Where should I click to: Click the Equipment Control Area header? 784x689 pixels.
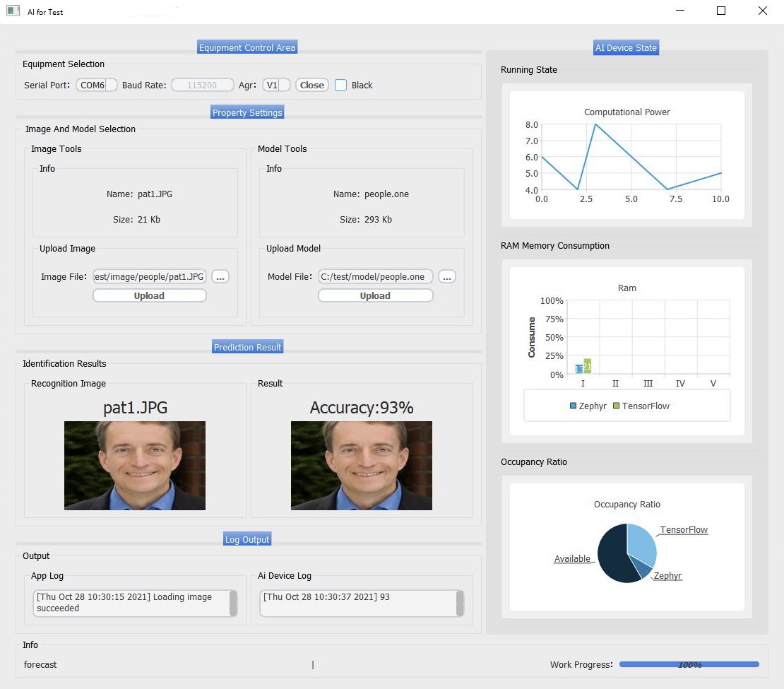tap(247, 47)
